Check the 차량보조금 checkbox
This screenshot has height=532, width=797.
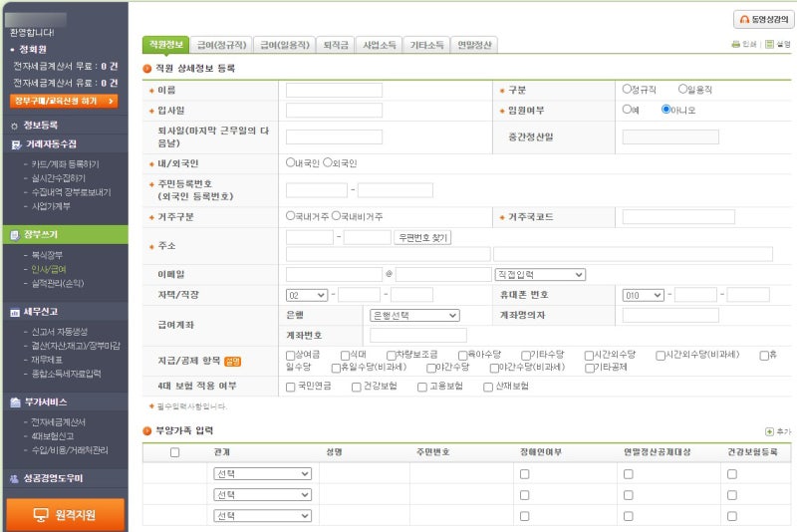(x=391, y=356)
